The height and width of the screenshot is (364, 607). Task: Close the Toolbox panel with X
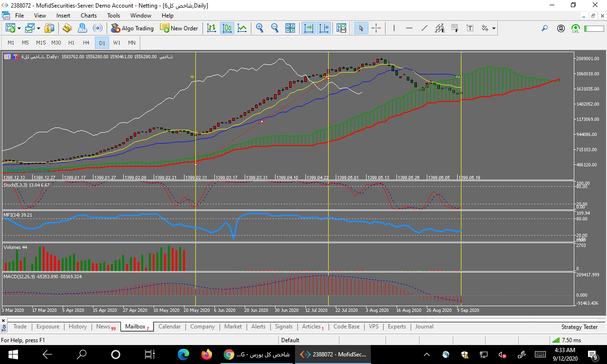[4, 321]
